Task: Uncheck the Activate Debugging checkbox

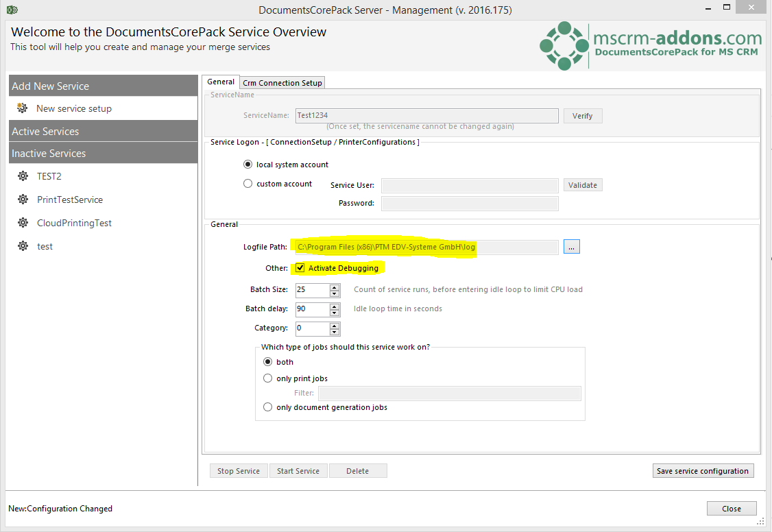Action: [300, 268]
